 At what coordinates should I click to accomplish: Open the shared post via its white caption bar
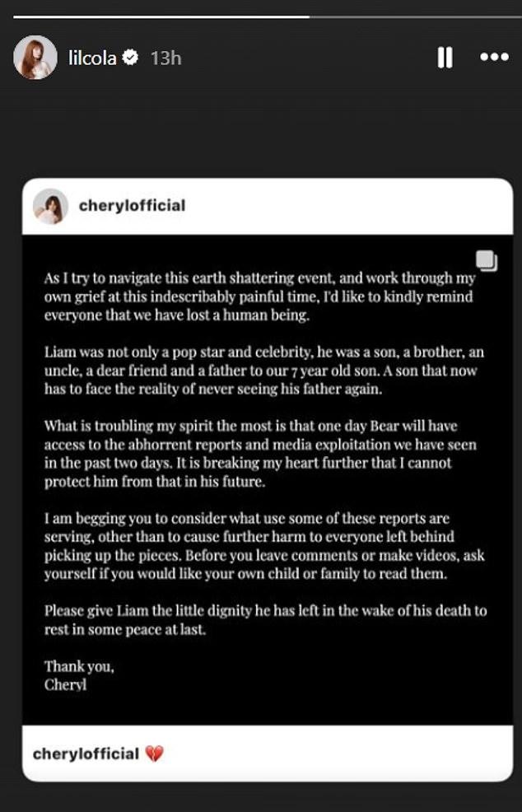(268, 754)
